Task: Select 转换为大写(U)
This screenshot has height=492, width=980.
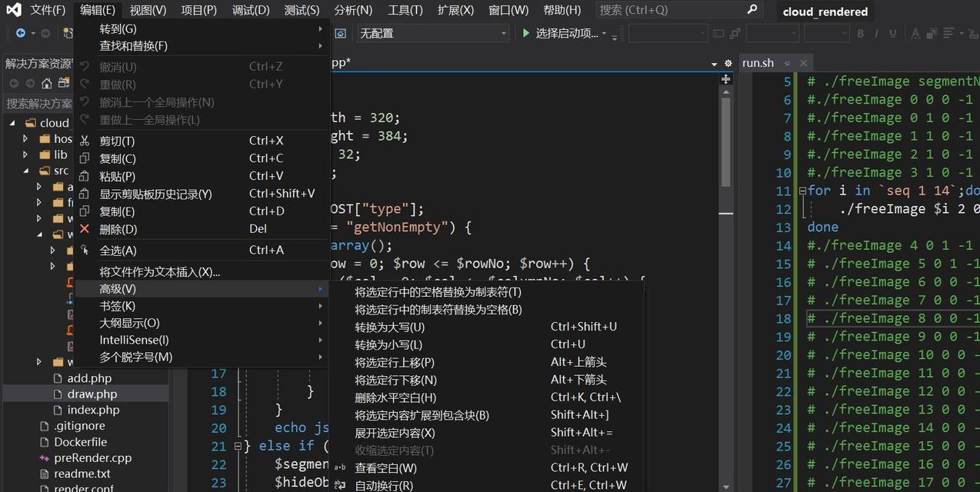Action: [486, 327]
